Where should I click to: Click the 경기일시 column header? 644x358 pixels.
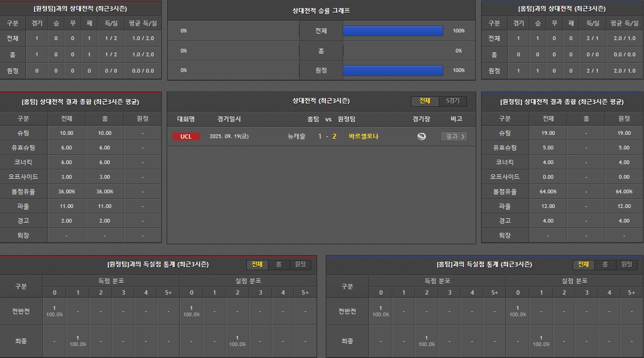pyautogui.click(x=229, y=119)
